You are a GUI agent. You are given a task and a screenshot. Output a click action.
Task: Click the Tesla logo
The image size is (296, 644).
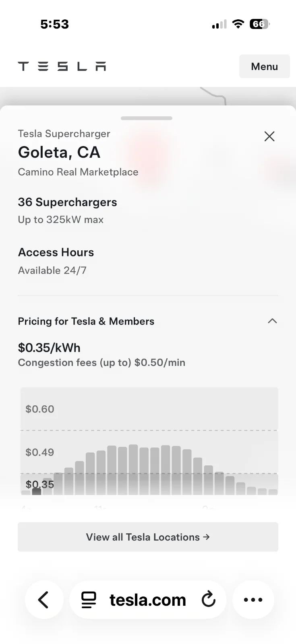(62, 66)
